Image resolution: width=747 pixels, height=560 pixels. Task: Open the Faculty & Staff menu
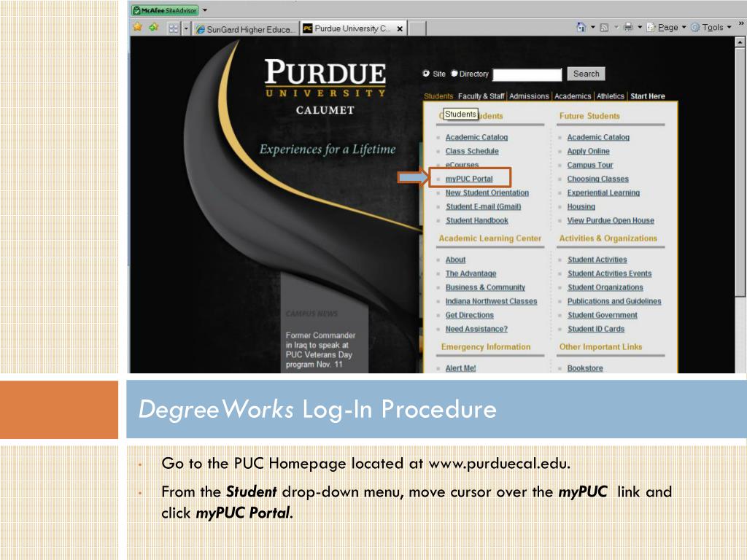coord(481,96)
